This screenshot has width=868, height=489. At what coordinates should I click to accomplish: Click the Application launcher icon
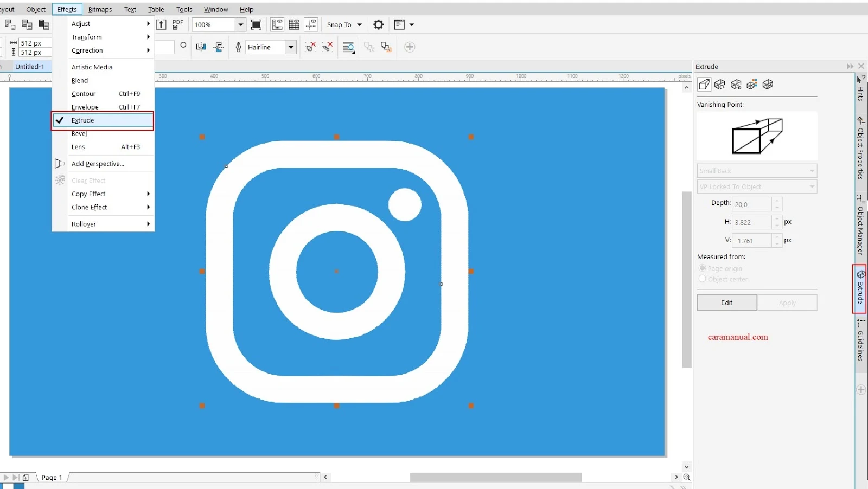pos(400,24)
